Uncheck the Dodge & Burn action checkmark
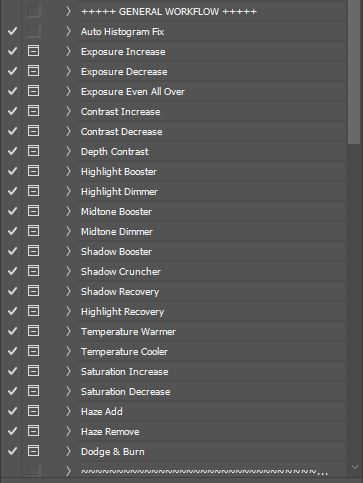The width and height of the screenshot is (363, 483). pyautogui.click(x=13, y=451)
